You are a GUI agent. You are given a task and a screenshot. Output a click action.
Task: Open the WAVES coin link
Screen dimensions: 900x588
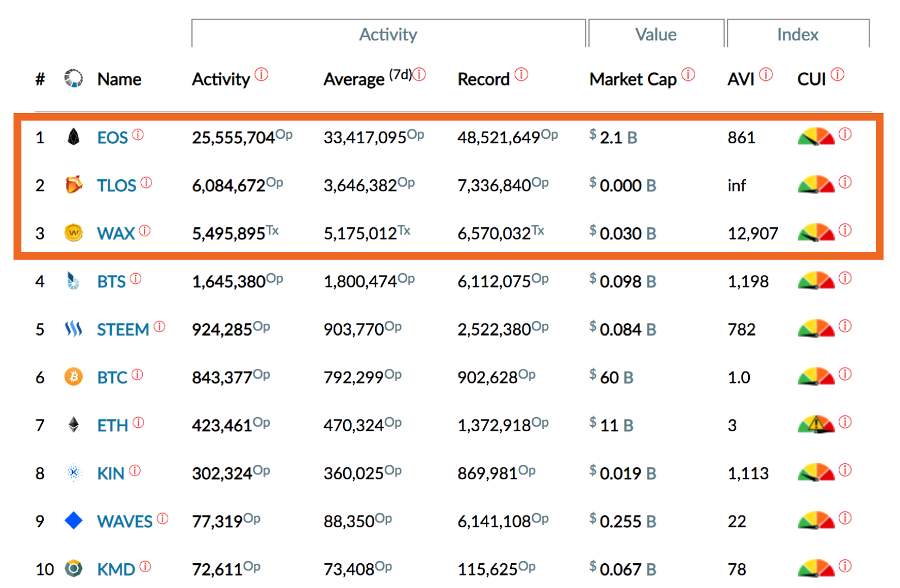(x=125, y=522)
